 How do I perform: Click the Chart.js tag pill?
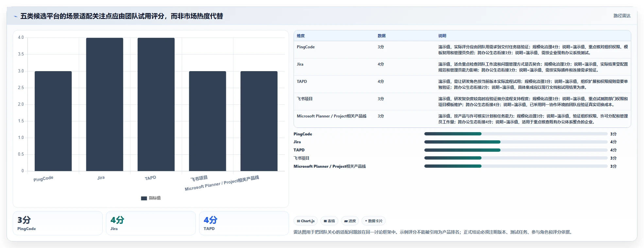click(x=306, y=221)
